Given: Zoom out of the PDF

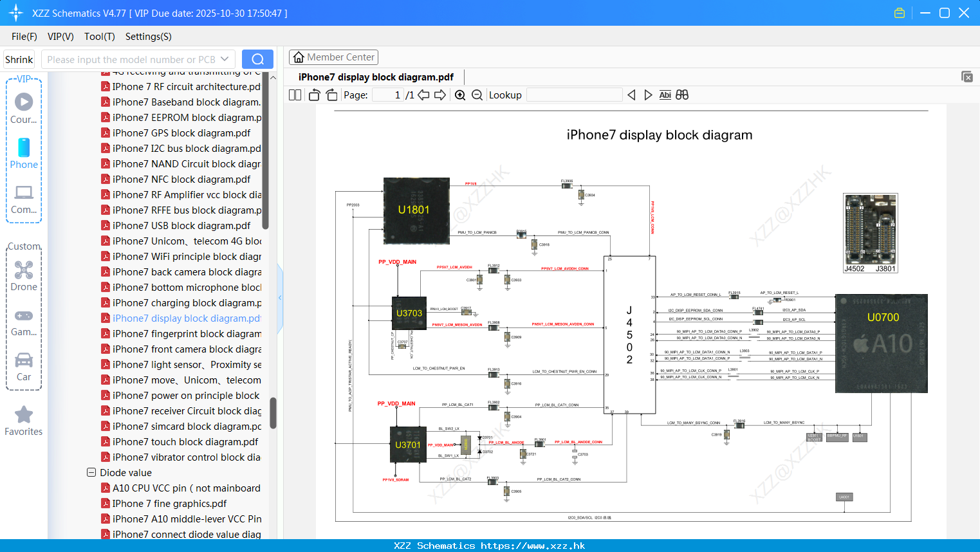Looking at the screenshot, I should pyautogui.click(x=477, y=95).
